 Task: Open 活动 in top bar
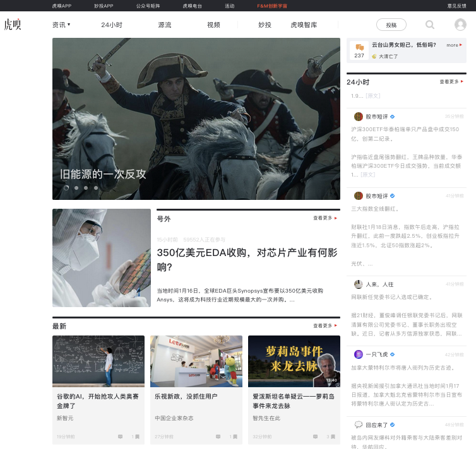230,6
